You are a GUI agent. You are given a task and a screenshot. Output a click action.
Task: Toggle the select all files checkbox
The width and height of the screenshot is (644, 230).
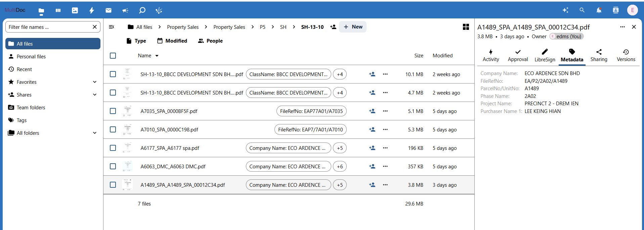[113, 56]
